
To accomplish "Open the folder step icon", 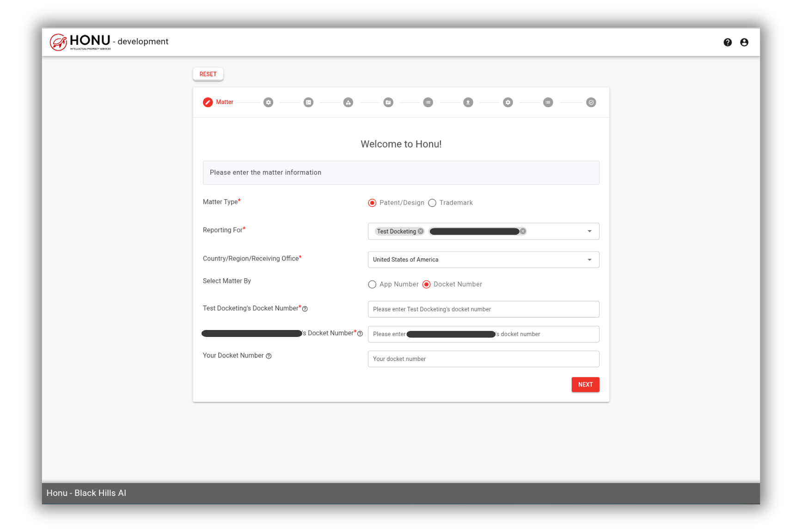I will [388, 102].
